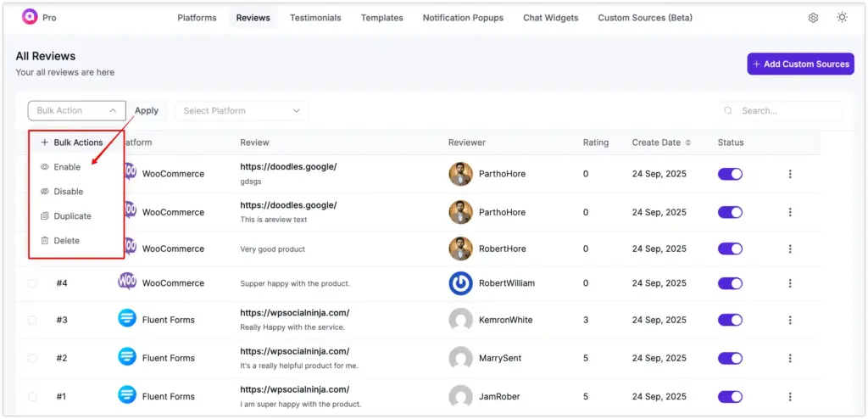Screen dimensions: 868x419
Task: Click the WooCommerce icon in row #4
Action: click(127, 283)
